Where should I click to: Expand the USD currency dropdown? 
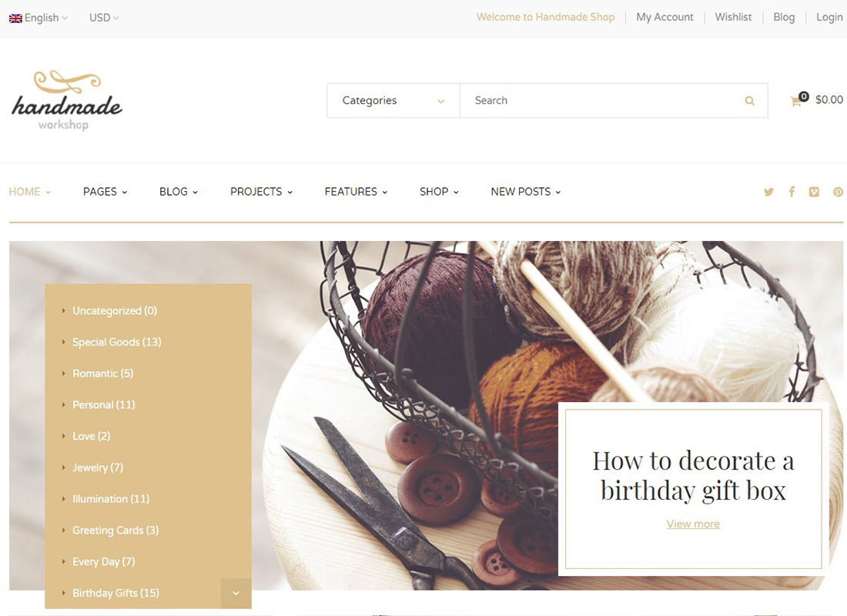(104, 18)
